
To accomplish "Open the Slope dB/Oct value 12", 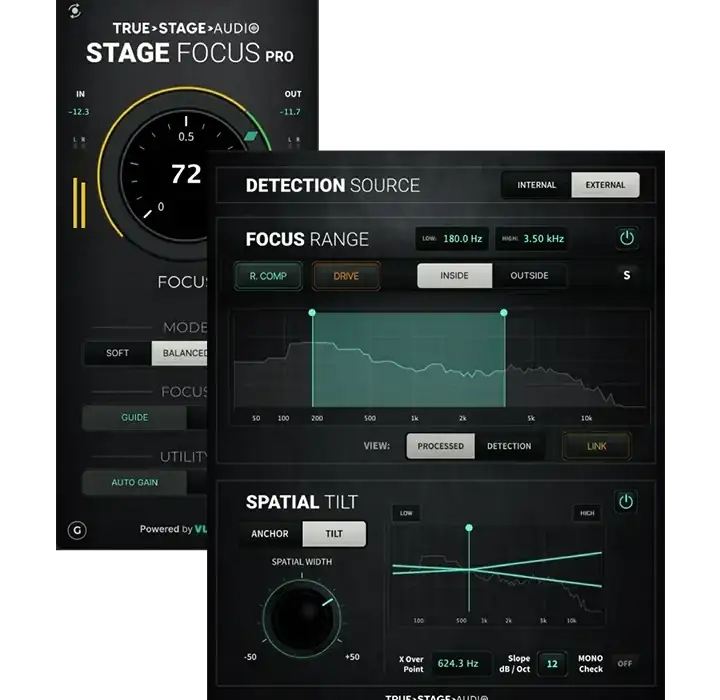I will pos(552,664).
